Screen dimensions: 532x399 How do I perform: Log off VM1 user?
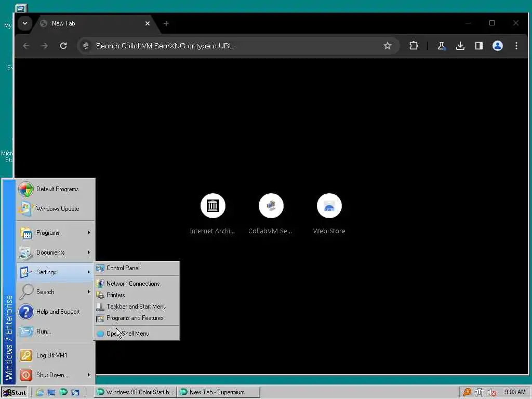pos(55,355)
